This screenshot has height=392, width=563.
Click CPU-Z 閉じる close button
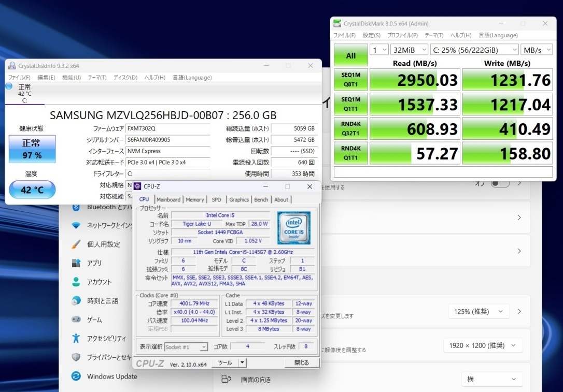(302, 362)
